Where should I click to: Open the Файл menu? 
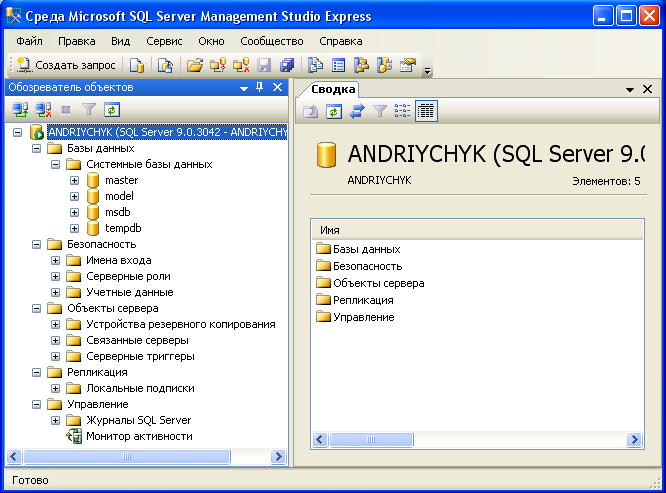(29, 41)
